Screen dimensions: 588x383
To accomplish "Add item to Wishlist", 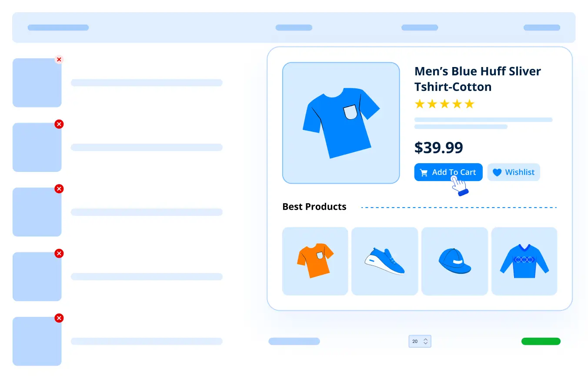I will tap(514, 172).
